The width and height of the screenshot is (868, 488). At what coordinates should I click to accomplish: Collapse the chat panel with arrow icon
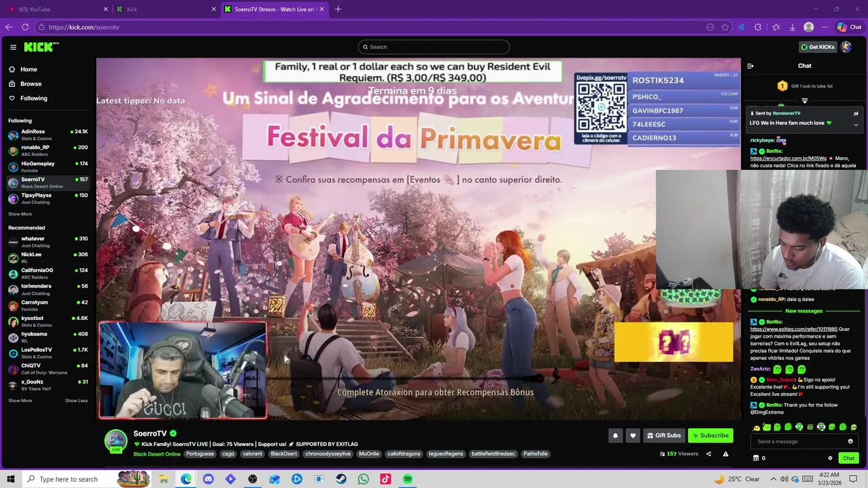(x=750, y=66)
